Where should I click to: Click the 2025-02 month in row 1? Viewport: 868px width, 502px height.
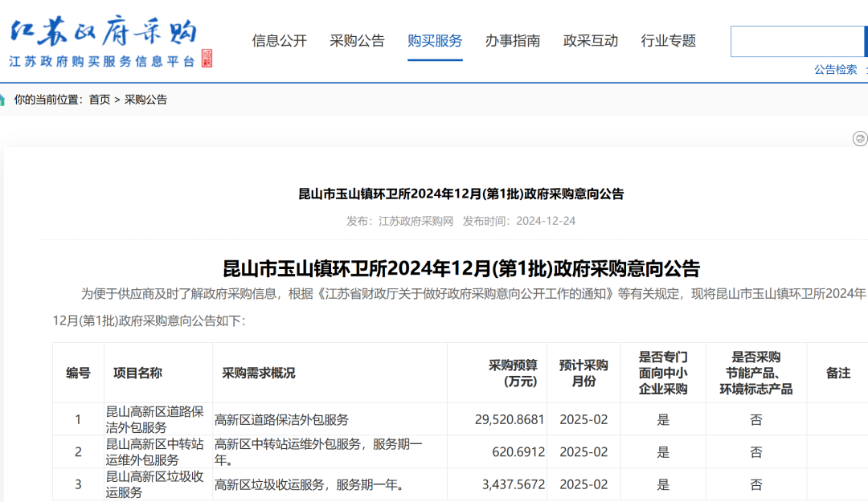(x=583, y=419)
